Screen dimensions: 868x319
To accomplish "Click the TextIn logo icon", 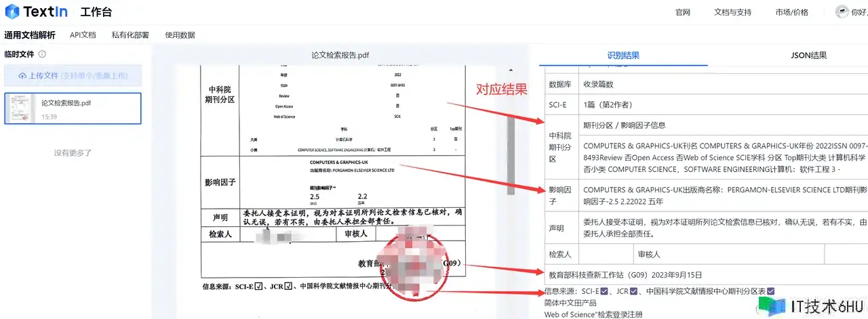I will tap(12, 12).
